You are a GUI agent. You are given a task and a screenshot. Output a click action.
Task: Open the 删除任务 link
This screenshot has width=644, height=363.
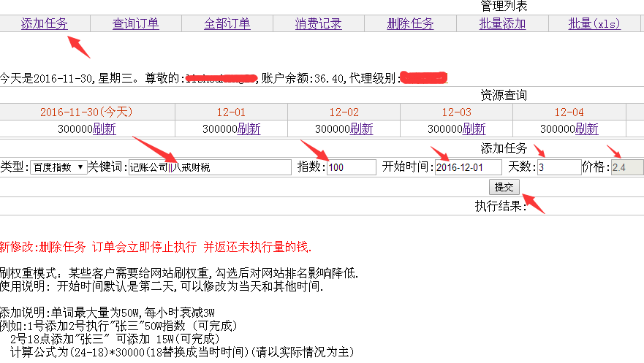pyautogui.click(x=410, y=24)
